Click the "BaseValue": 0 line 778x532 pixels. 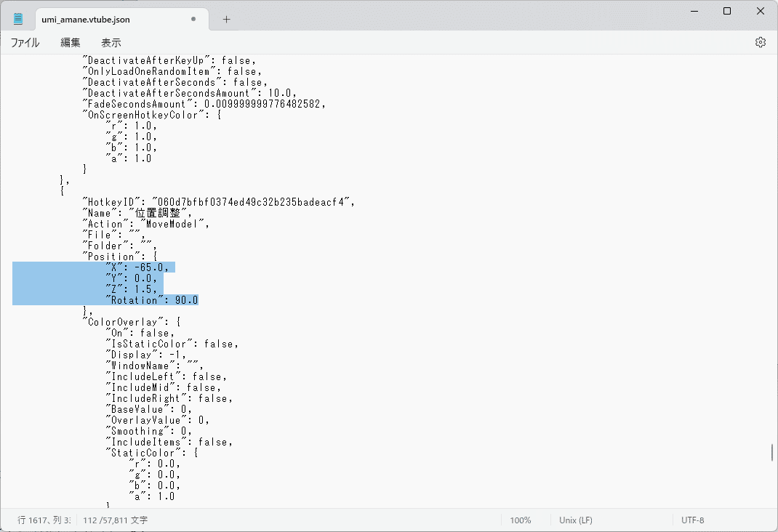(148, 409)
